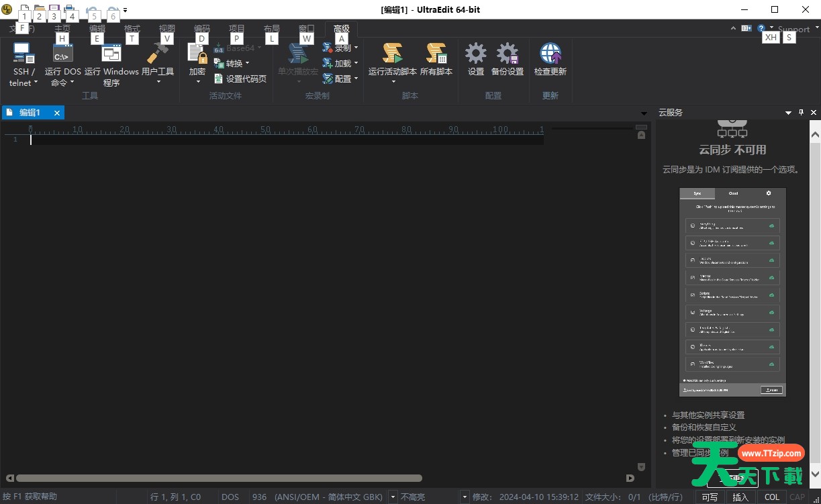Click the cloud sync preview thumbnail
Screen dimensions: 821x504
[732, 292]
